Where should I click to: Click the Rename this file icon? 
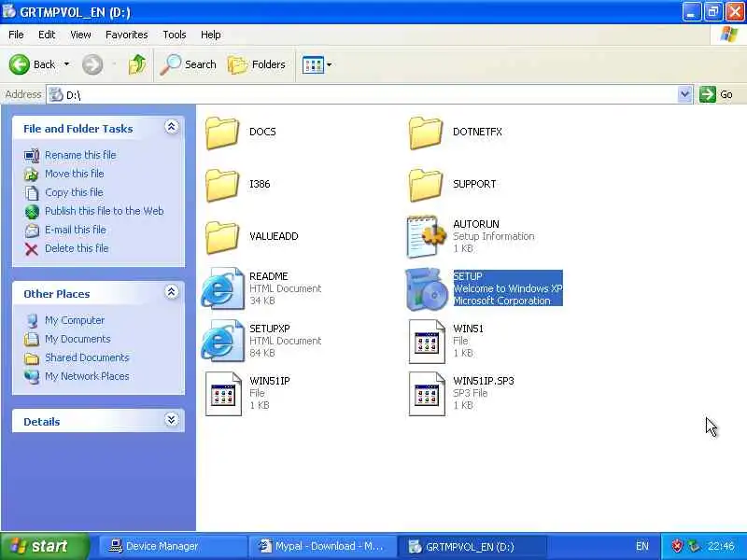(32, 156)
